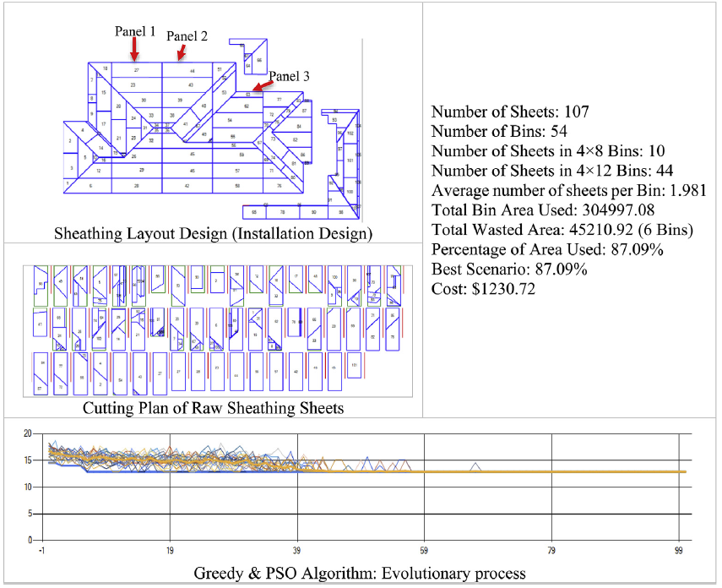The height and width of the screenshot is (588, 722).
Task: Click the 'Panel 3' label
Action: coord(289,76)
